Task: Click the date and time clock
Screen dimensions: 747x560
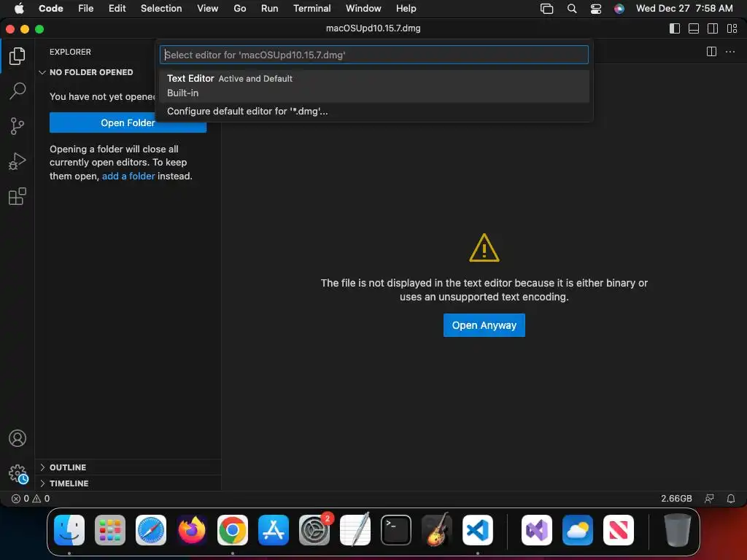Action: (x=684, y=9)
